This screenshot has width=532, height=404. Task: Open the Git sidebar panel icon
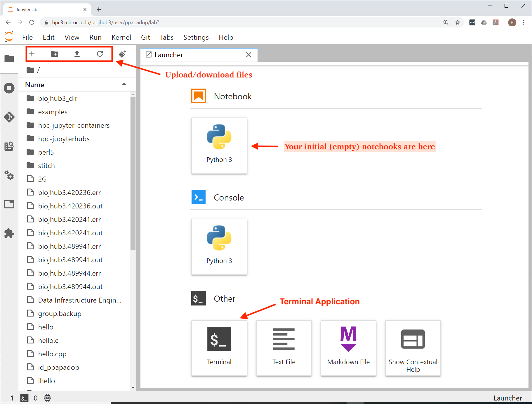point(9,117)
